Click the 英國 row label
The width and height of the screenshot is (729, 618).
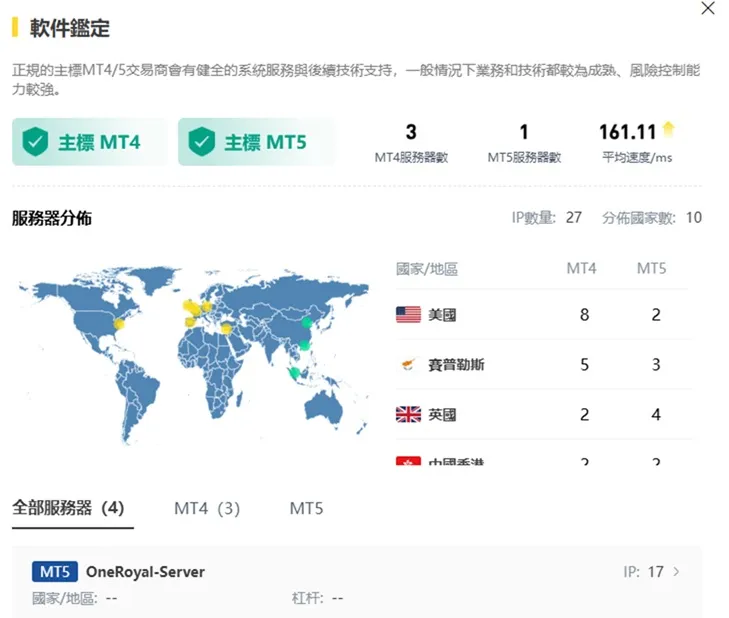pos(442,414)
